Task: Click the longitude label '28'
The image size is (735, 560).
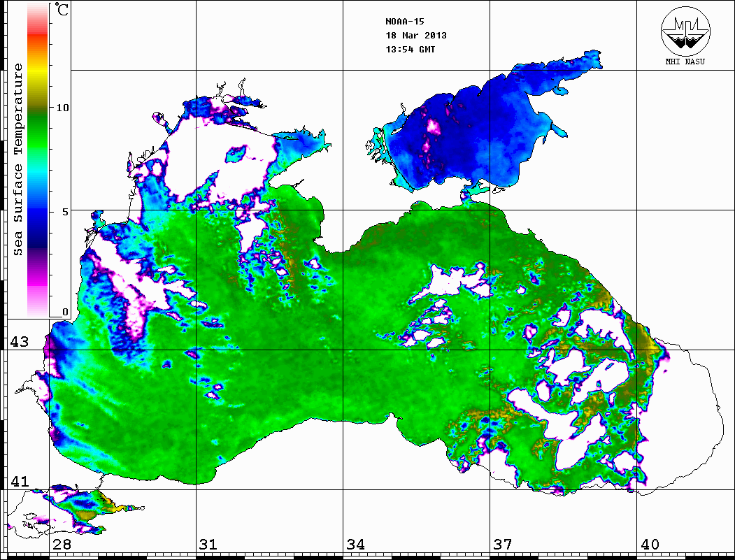Action: (x=62, y=544)
